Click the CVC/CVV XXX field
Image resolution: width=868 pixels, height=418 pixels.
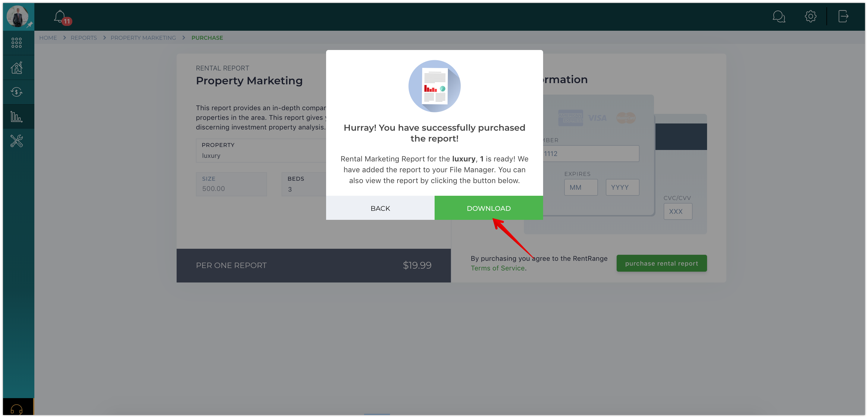tap(678, 211)
